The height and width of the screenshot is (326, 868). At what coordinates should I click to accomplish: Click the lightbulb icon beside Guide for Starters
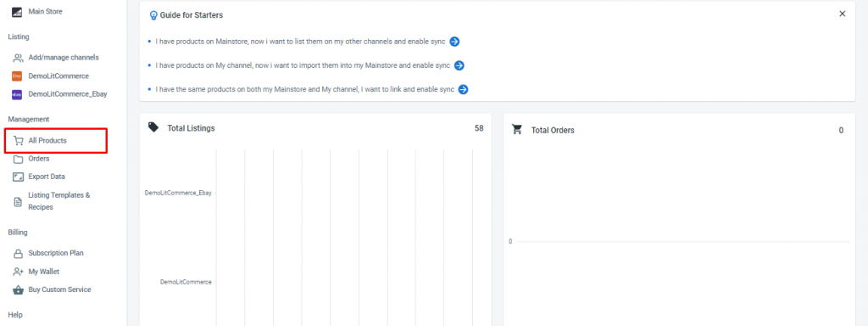click(x=154, y=15)
